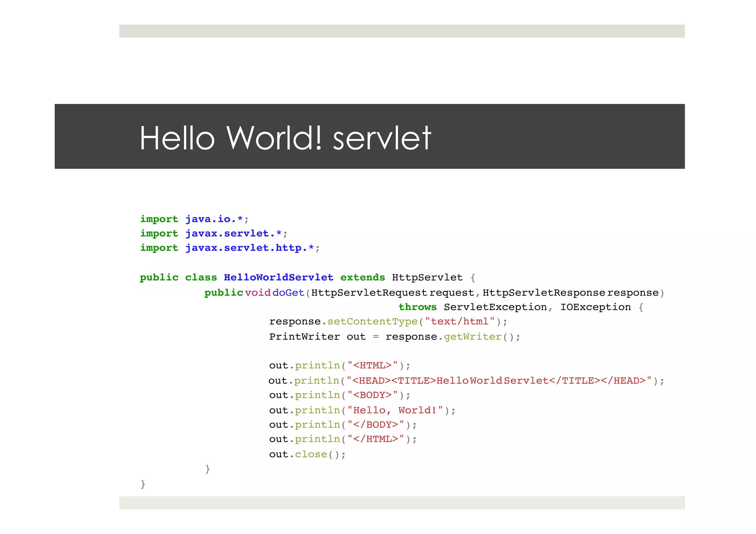This screenshot has height=534, width=756.
Task: Click the "doGet" method name
Action: pos(288,293)
